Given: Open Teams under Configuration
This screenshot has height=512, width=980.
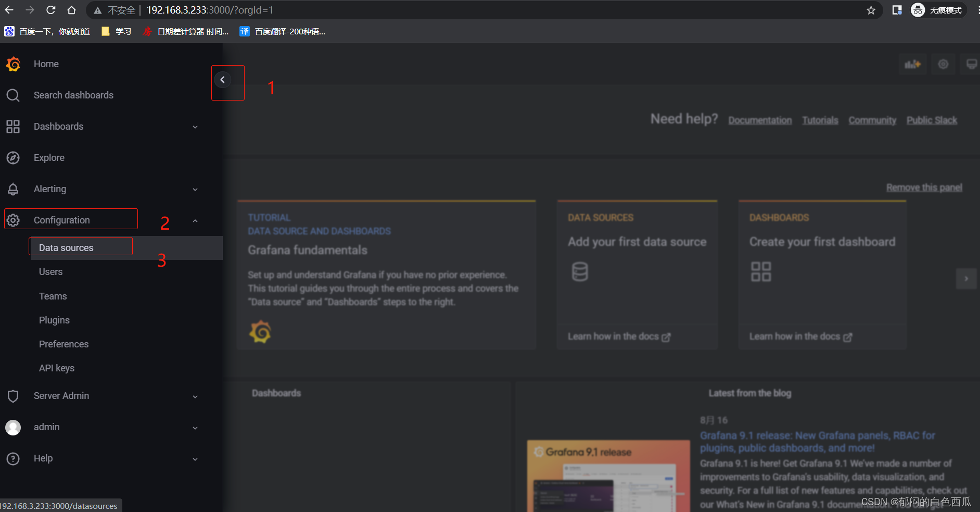Looking at the screenshot, I should click(53, 296).
